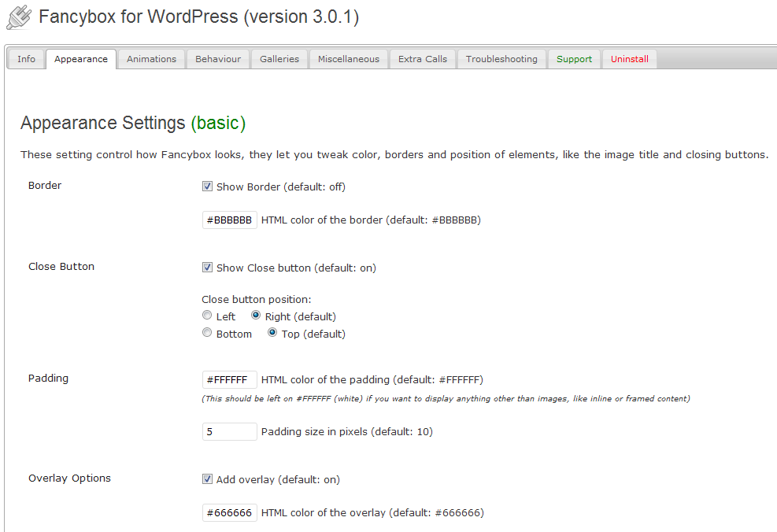Switch to the Animations tab
This screenshot has width=777, height=532.
tap(151, 59)
